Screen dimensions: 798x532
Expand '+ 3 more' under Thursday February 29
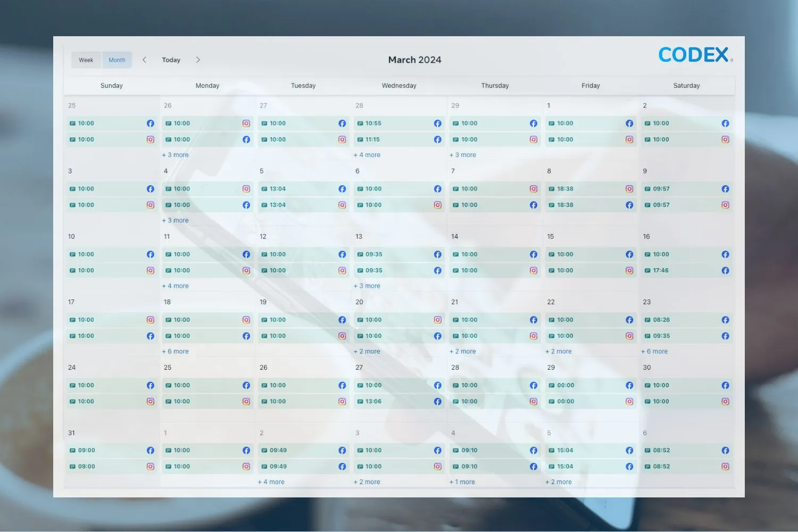463,155
